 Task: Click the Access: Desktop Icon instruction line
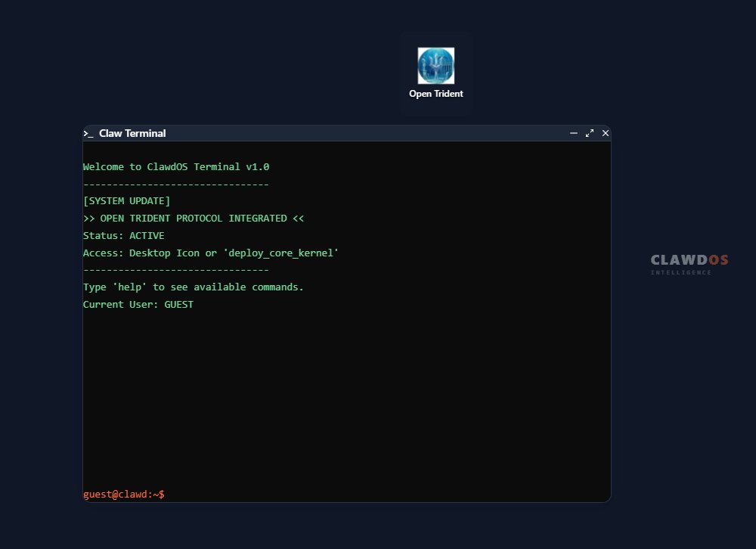(210, 253)
